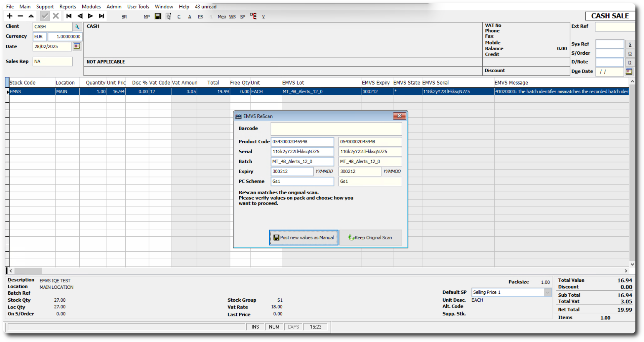Open the File menu
This screenshot has width=644, height=342.
(x=10, y=7)
